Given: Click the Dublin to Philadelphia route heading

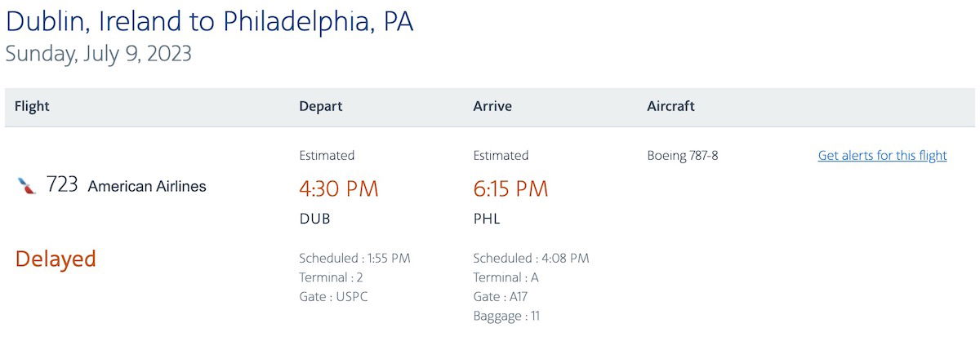Looking at the screenshot, I should tap(209, 20).
